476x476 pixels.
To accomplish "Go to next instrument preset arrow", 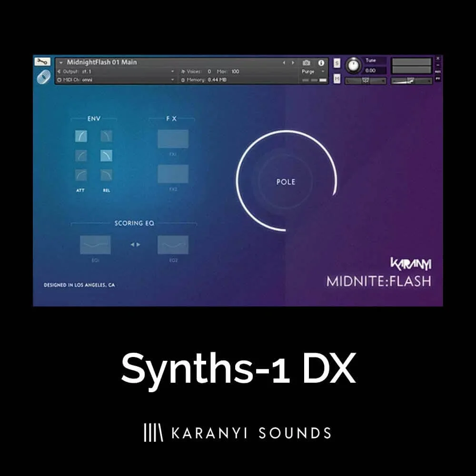I will coord(293,62).
